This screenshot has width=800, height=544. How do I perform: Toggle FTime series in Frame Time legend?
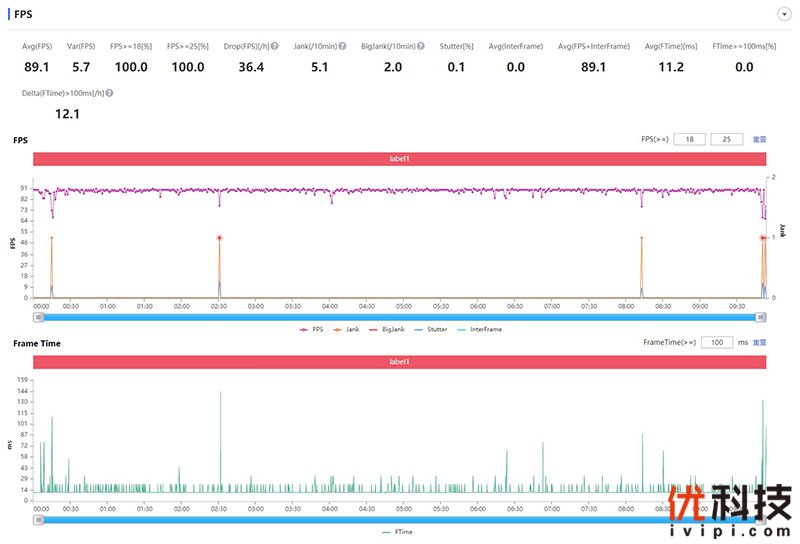pyautogui.click(x=399, y=532)
